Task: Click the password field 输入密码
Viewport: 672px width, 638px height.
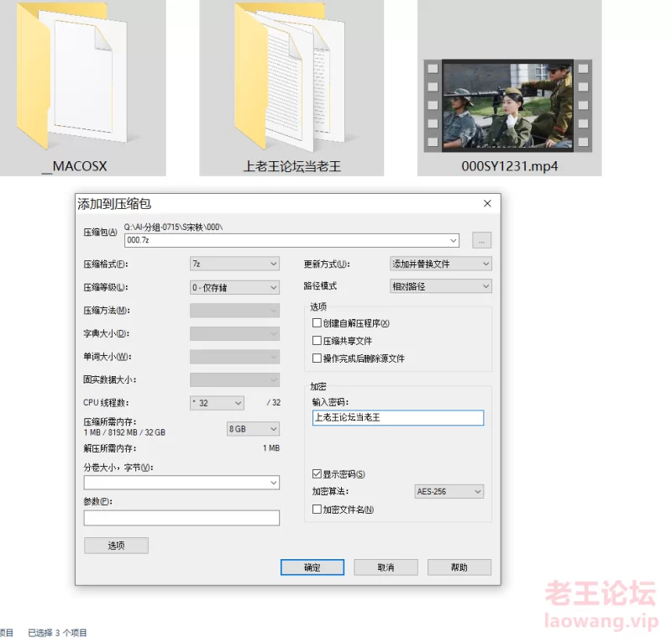Action: 397,417
